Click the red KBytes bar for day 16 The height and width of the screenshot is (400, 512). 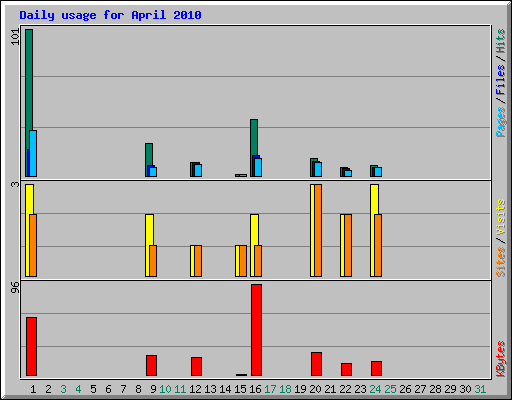pos(256,330)
